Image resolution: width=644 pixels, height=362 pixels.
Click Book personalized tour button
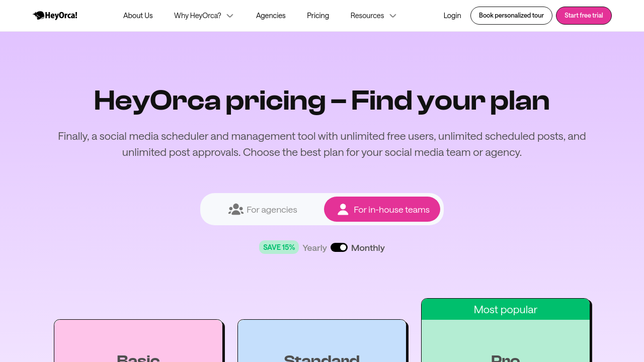coord(511,16)
